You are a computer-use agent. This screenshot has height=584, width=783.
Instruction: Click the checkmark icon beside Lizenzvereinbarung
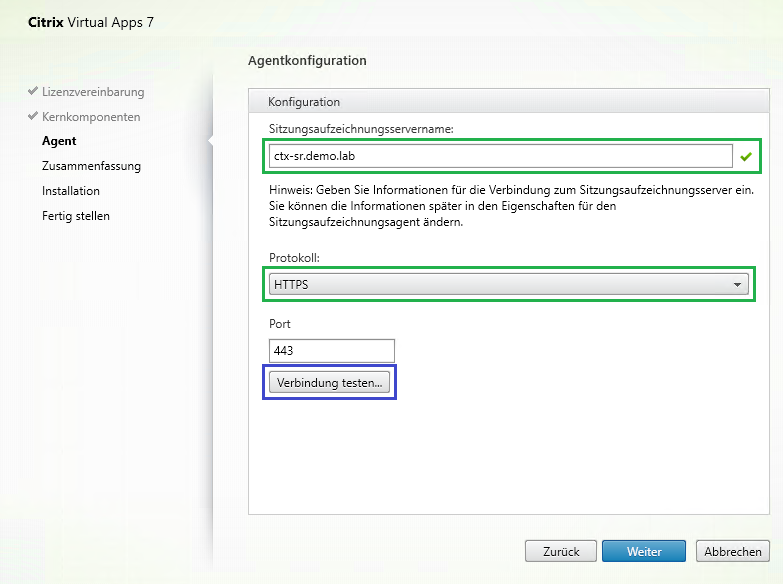33,91
